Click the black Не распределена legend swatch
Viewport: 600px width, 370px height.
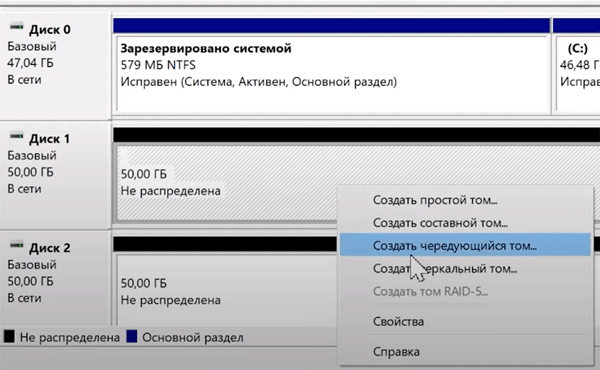[x=9, y=337]
